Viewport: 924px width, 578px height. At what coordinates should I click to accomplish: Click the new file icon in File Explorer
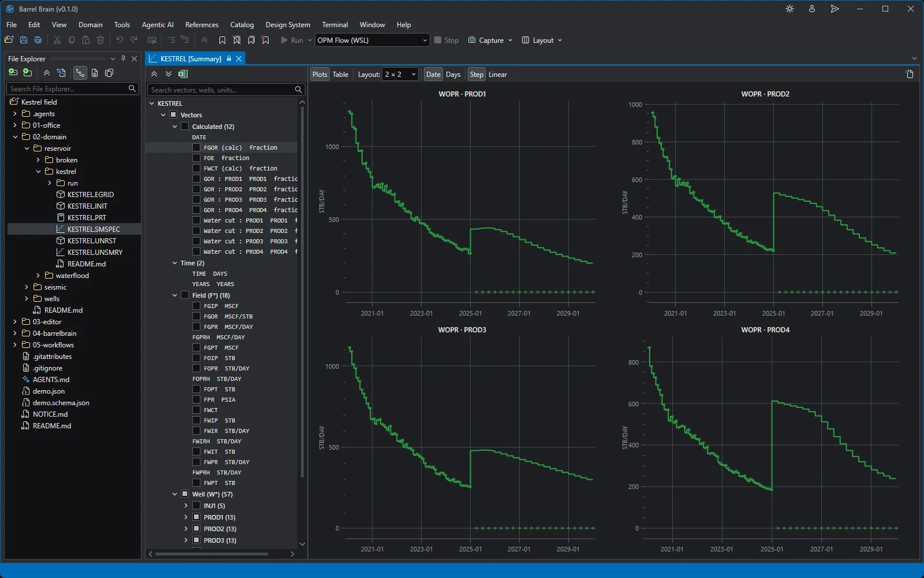(x=13, y=73)
